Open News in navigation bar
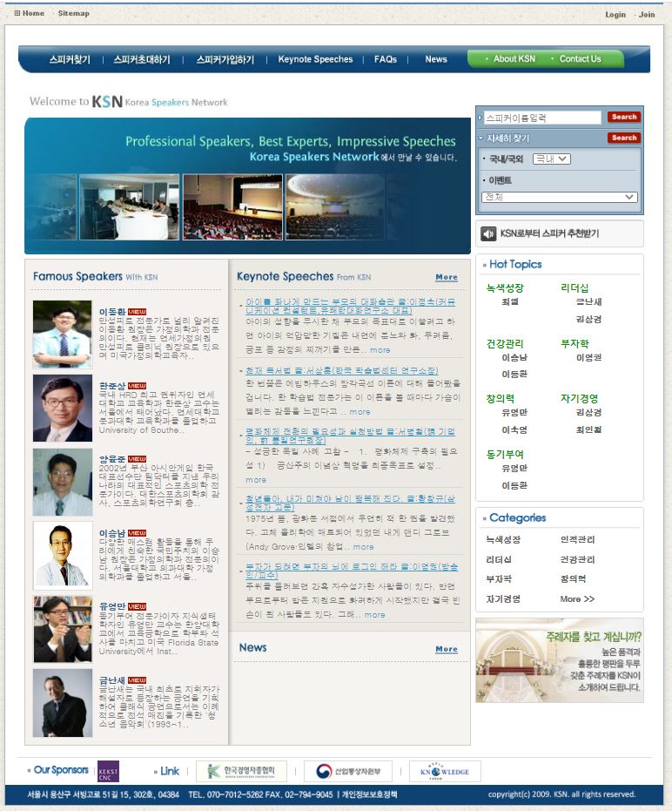 click(436, 59)
